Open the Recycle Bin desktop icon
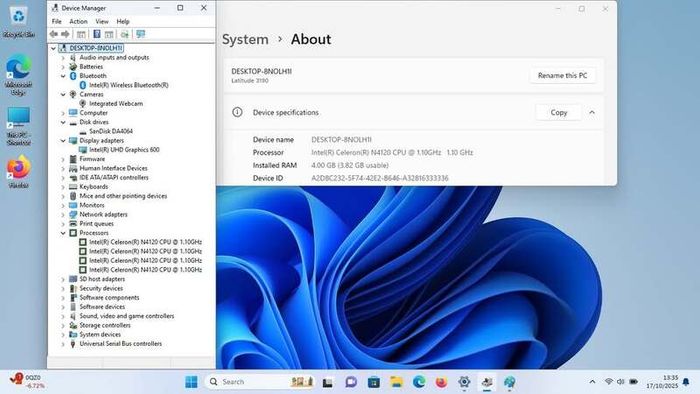 (x=18, y=21)
